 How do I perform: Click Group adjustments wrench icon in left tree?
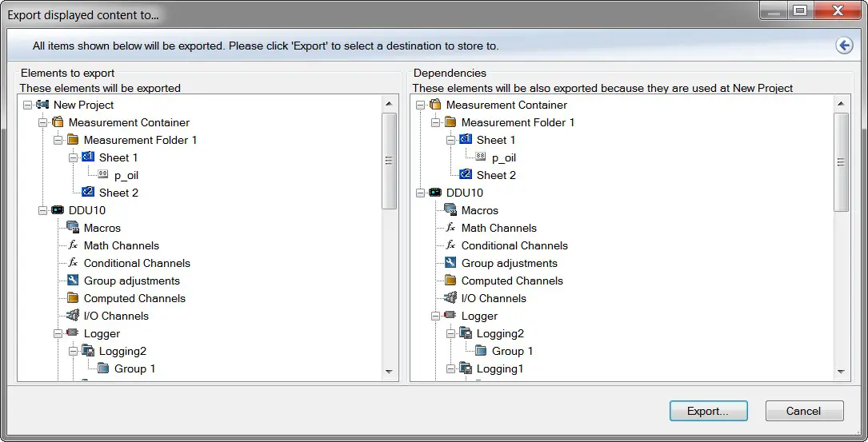pos(74,281)
